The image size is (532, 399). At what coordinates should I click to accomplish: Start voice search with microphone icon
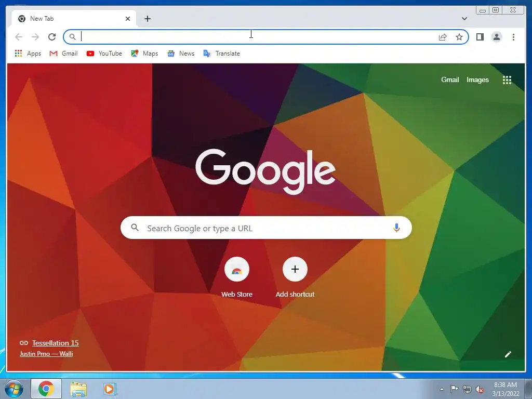[396, 228]
